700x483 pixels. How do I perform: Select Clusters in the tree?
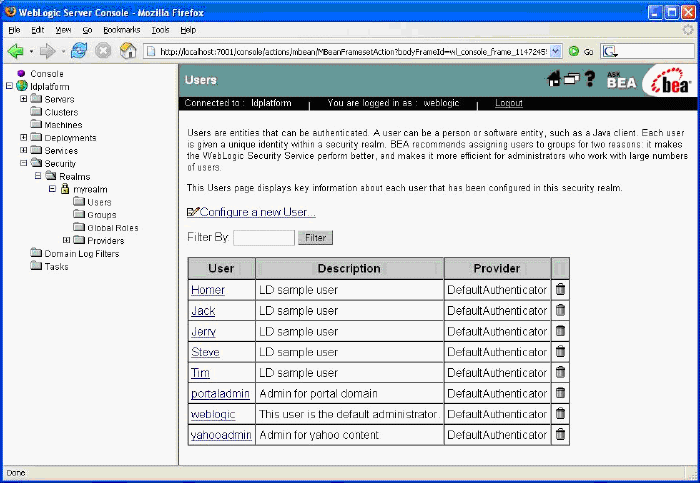coord(61,112)
